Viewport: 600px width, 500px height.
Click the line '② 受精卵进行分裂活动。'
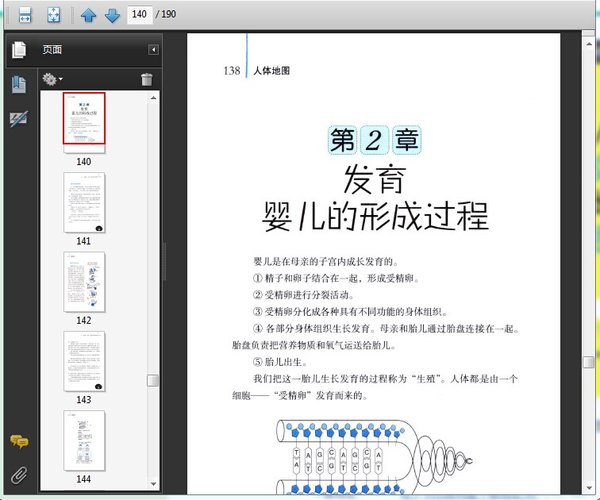(x=303, y=295)
